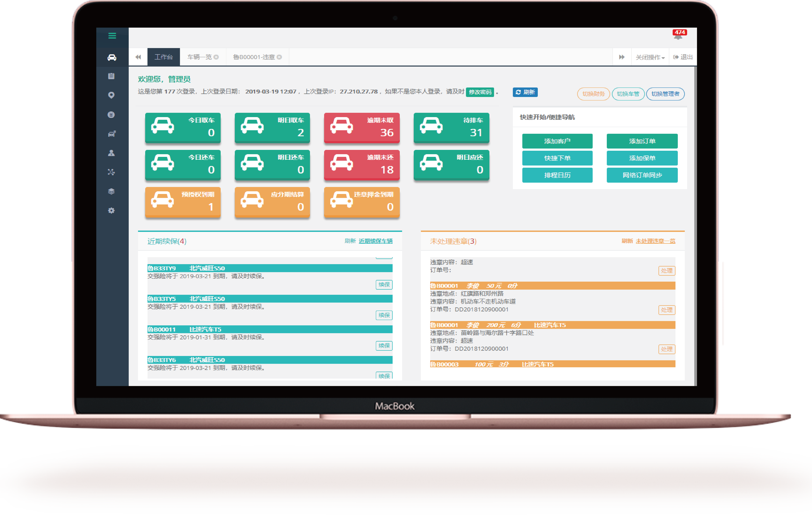Open the location pin icon in sidebar

click(x=111, y=95)
